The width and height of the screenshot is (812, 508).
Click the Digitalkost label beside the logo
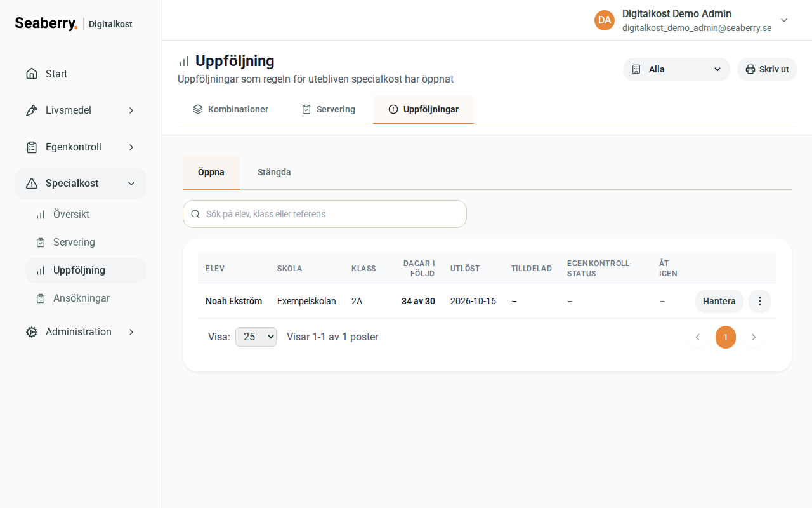tap(110, 24)
